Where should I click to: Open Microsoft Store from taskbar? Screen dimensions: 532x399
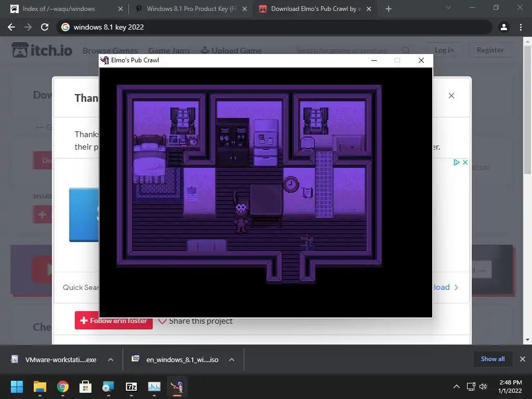[x=86, y=387]
